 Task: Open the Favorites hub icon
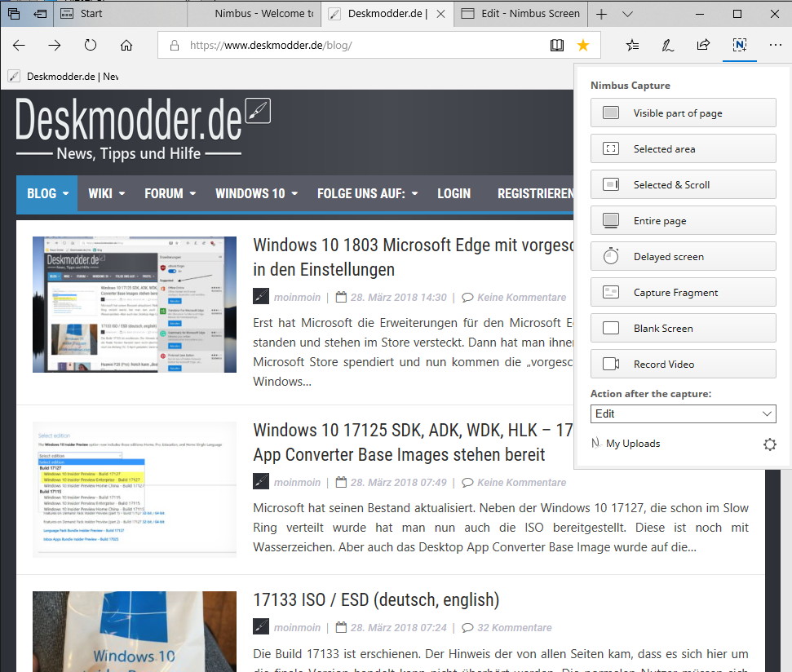pos(632,45)
